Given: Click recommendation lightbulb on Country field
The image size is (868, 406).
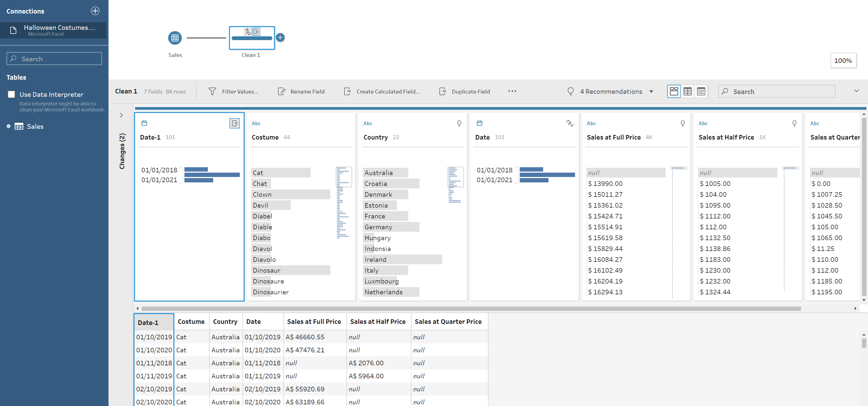Looking at the screenshot, I should click(x=459, y=123).
